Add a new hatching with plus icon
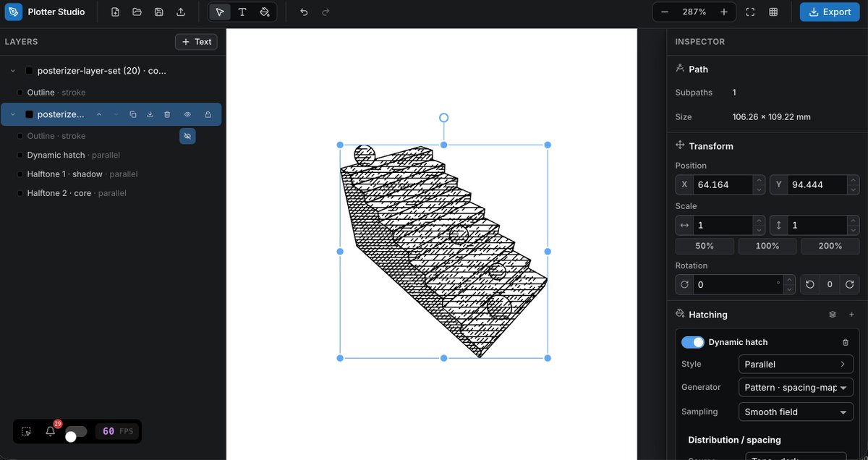Viewport: 868px width, 460px height. (851, 315)
